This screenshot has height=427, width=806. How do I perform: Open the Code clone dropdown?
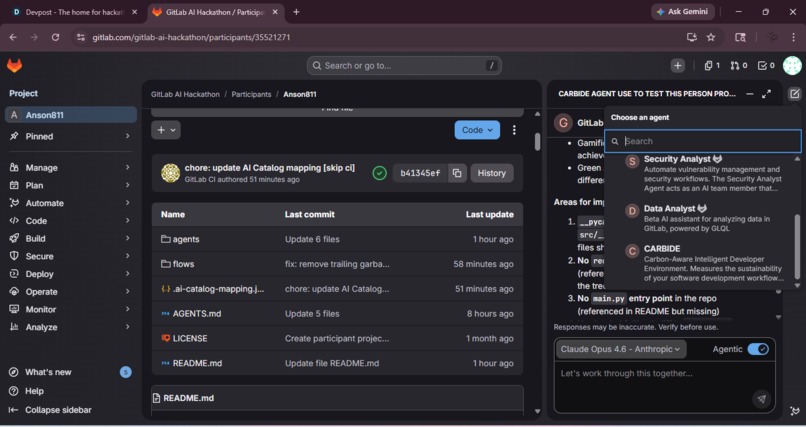coord(477,130)
